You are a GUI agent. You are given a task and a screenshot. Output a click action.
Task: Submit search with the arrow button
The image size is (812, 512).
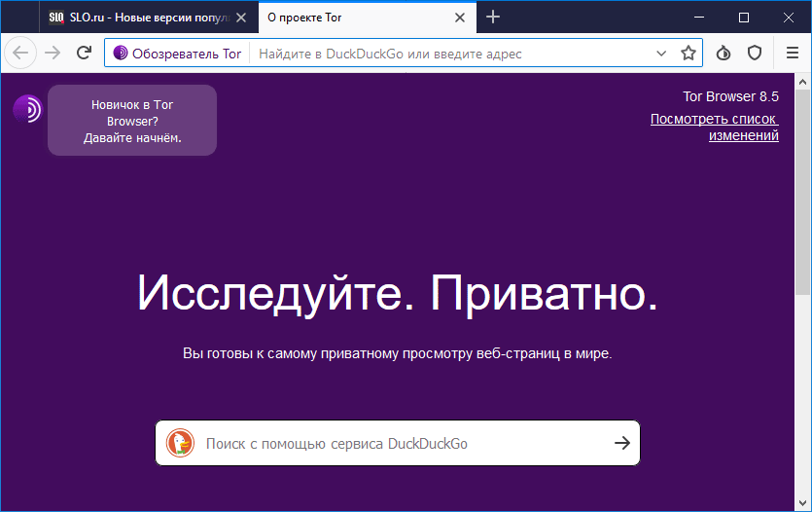622,443
